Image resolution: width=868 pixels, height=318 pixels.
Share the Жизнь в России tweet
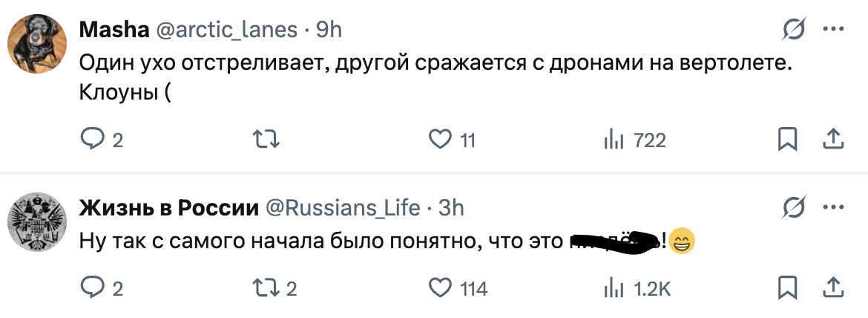tap(832, 288)
